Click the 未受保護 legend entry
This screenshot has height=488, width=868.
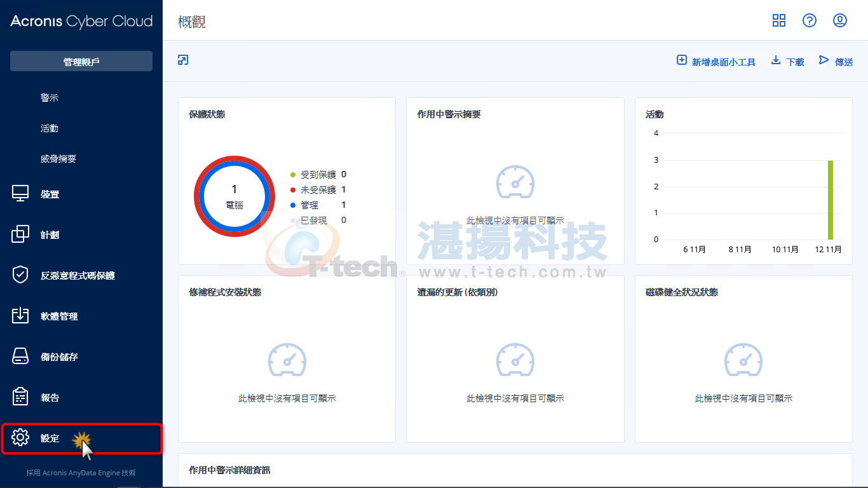(318, 189)
